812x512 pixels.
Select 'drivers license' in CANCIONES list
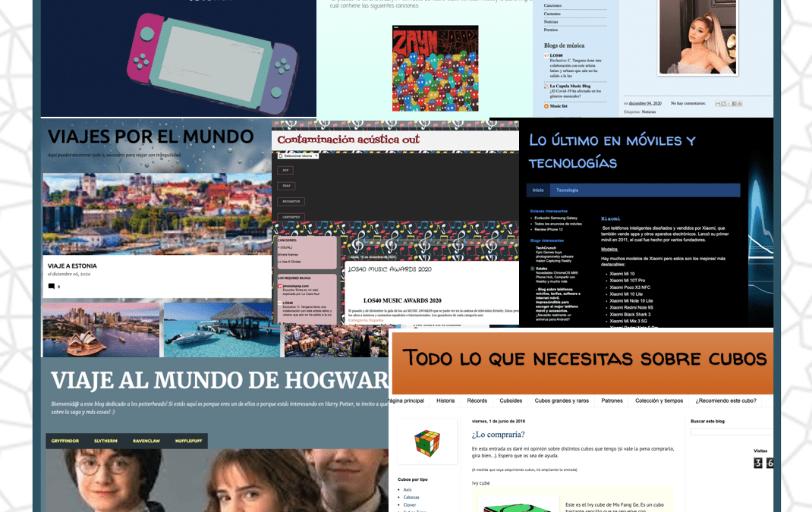[x=289, y=254]
